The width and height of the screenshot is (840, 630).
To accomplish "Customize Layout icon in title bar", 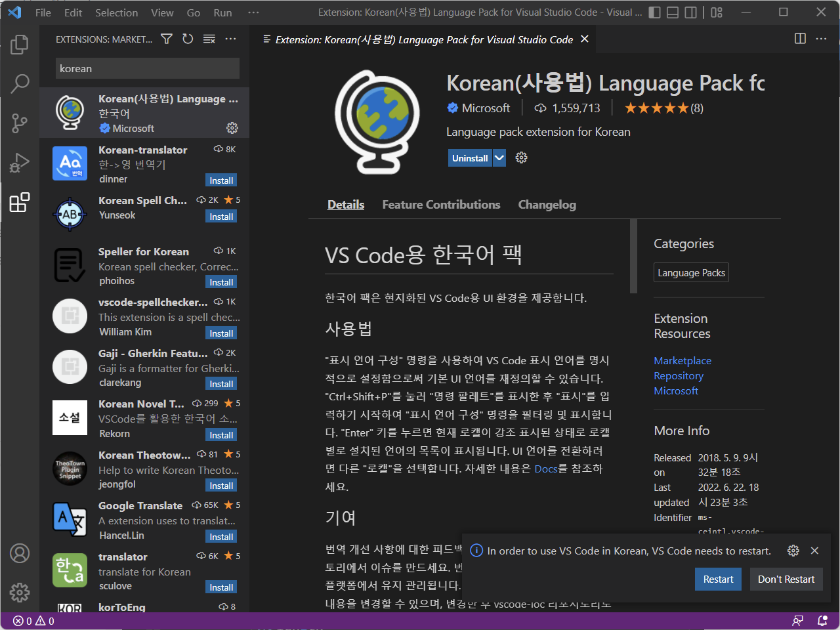I will coord(717,12).
